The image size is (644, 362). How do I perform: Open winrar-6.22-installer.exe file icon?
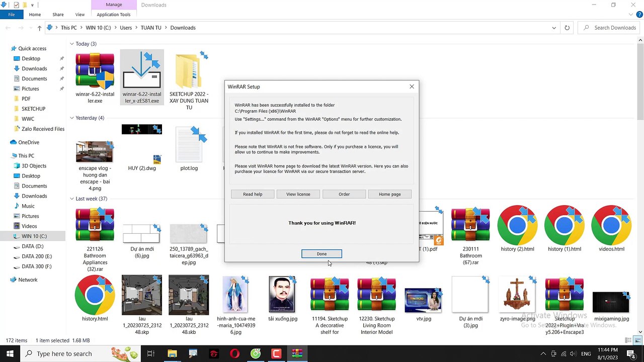point(95,71)
